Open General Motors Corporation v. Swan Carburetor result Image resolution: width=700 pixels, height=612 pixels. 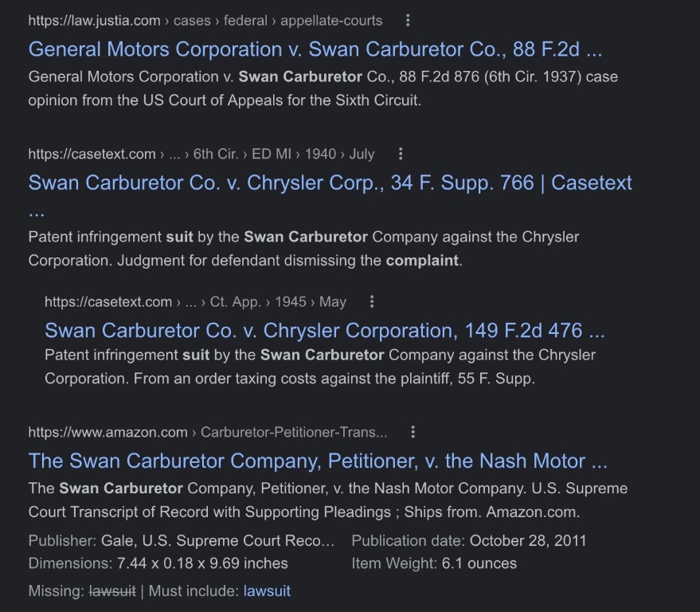[315, 49]
